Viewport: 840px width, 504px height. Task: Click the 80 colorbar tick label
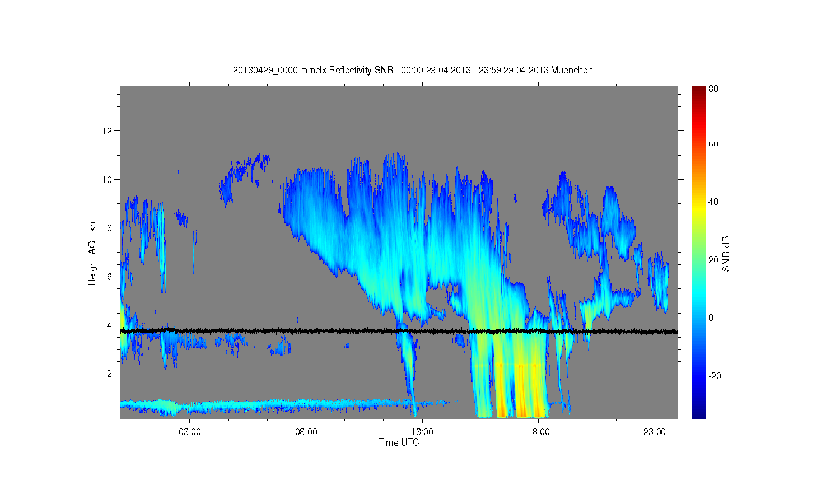[713, 88]
